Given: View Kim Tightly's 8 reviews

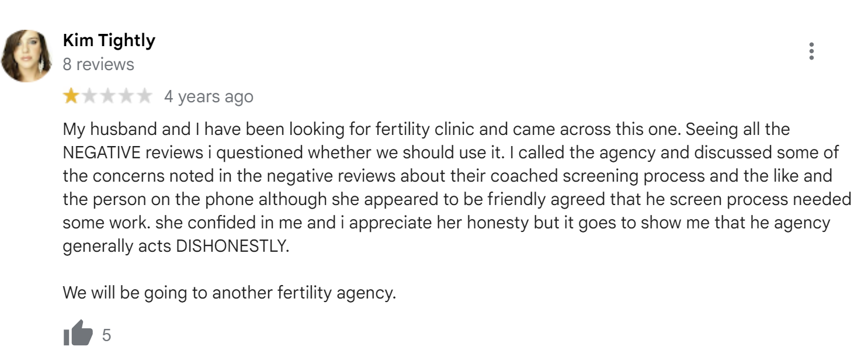Looking at the screenshot, I should coord(98,64).
